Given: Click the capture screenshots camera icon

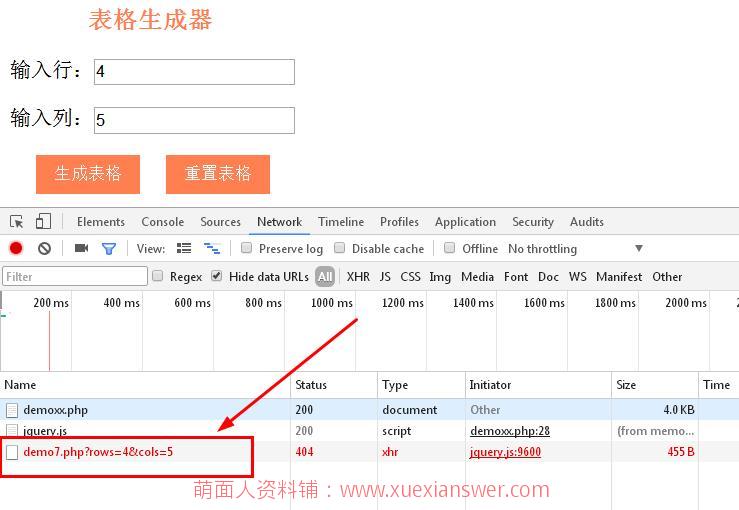Looking at the screenshot, I should click(x=82, y=248).
